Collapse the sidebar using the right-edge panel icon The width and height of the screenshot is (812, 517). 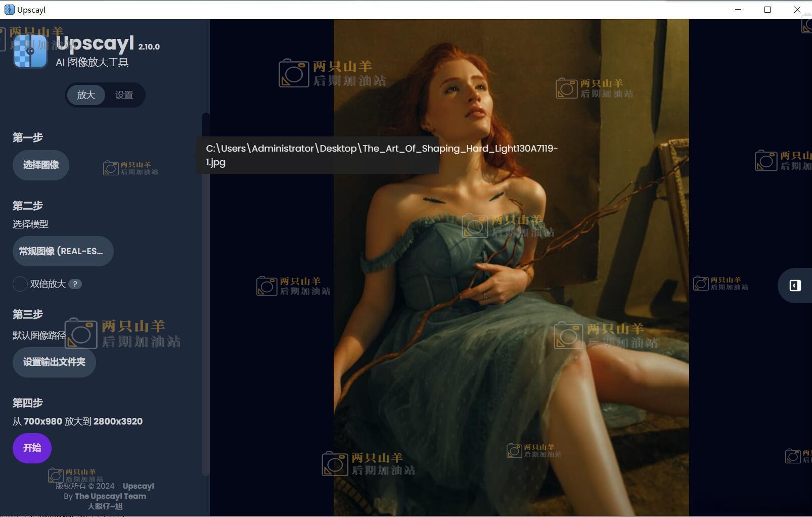coord(795,286)
